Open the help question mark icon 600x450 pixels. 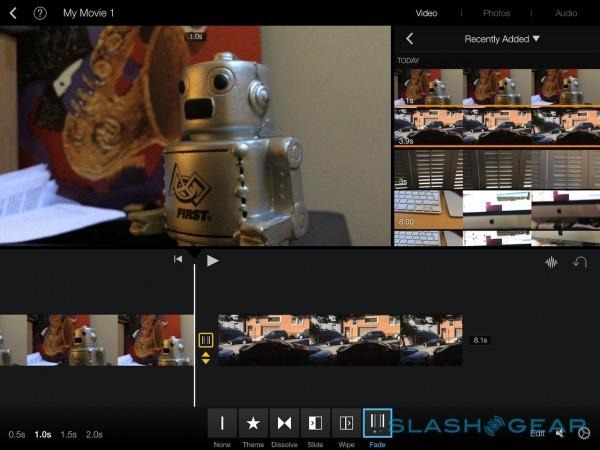point(40,13)
